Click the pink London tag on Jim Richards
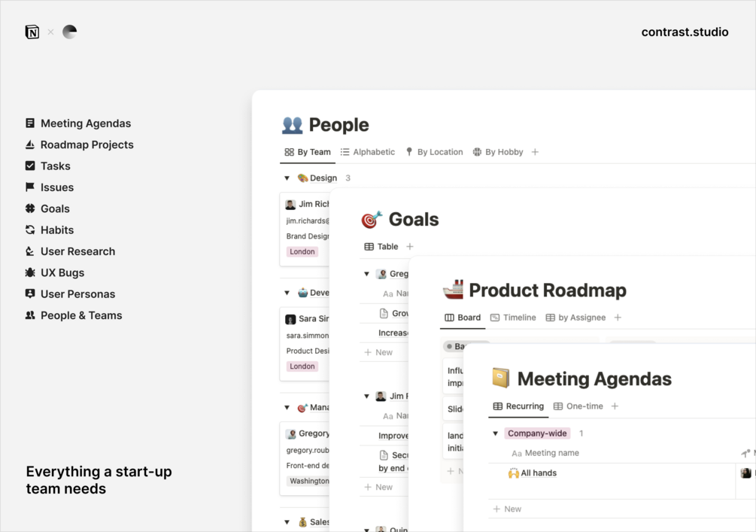Image resolution: width=756 pixels, height=532 pixels. 302,252
